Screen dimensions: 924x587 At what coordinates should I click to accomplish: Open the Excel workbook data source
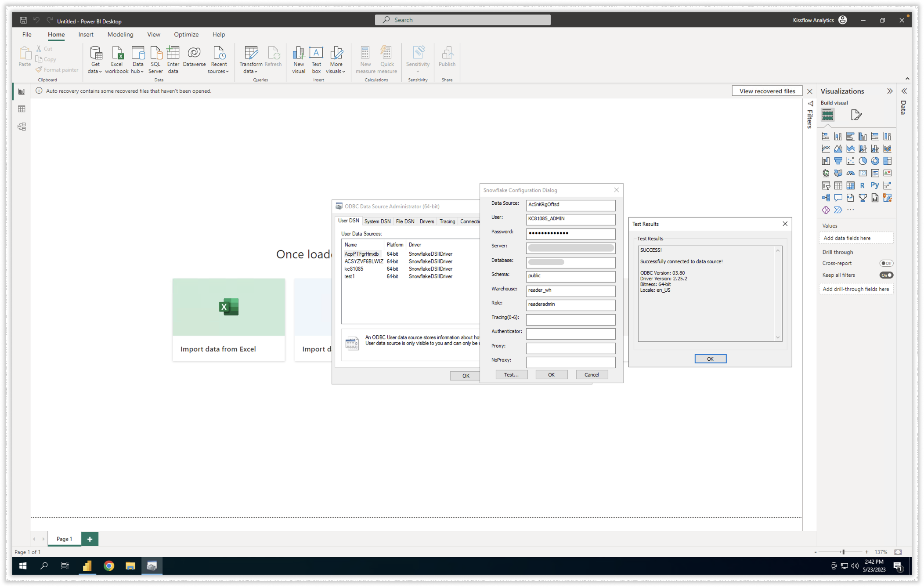[x=117, y=60]
